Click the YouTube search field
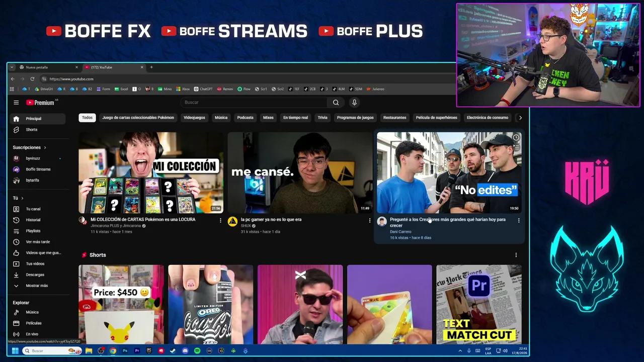The height and width of the screenshot is (362, 644). (254, 103)
